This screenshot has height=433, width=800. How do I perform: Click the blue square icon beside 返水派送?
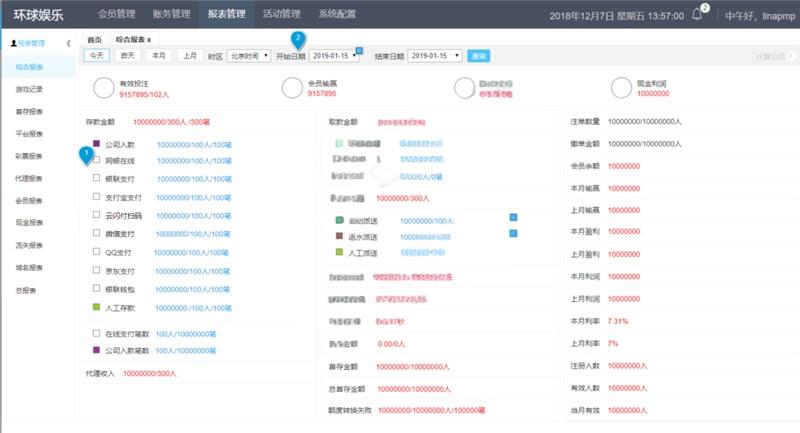tap(513, 233)
